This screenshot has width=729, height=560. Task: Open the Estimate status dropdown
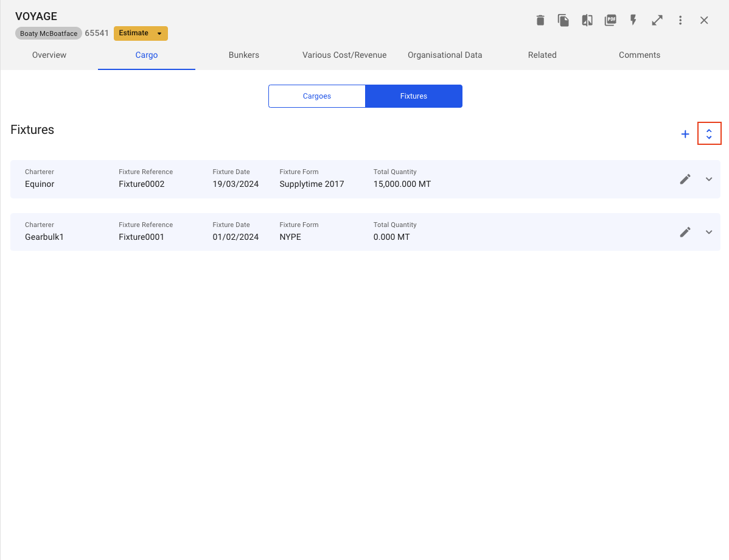[x=141, y=33]
